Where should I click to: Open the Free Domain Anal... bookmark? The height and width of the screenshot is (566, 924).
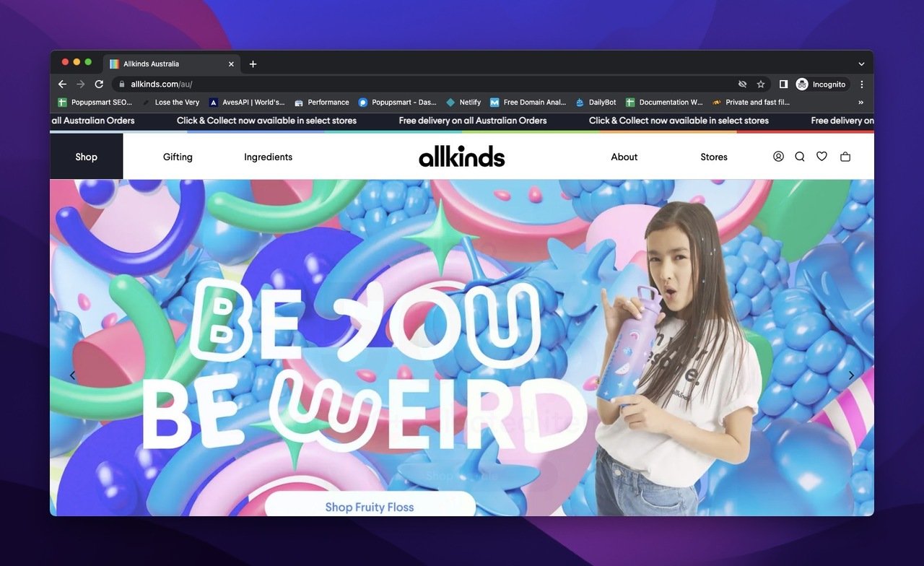pyautogui.click(x=528, y=103)
